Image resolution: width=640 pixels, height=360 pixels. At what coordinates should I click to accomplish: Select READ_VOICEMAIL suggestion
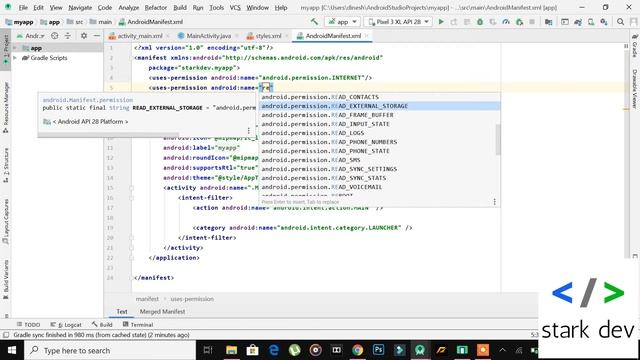click(379, 187)
